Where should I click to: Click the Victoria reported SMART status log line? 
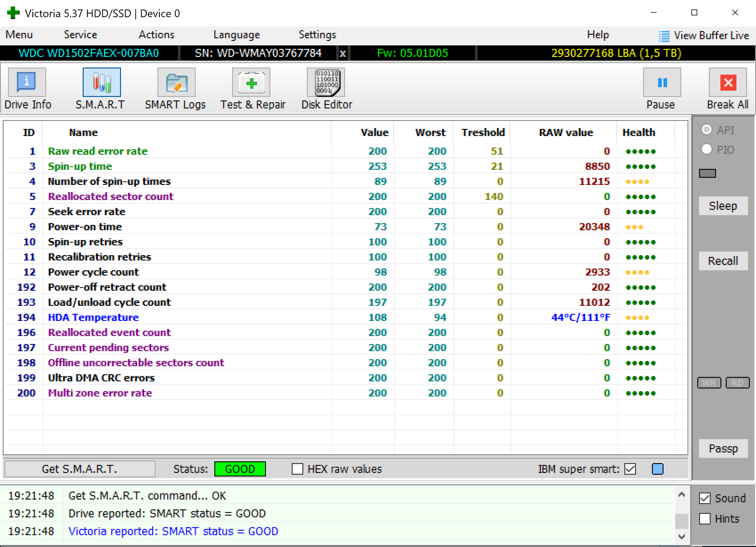[173, 531]
